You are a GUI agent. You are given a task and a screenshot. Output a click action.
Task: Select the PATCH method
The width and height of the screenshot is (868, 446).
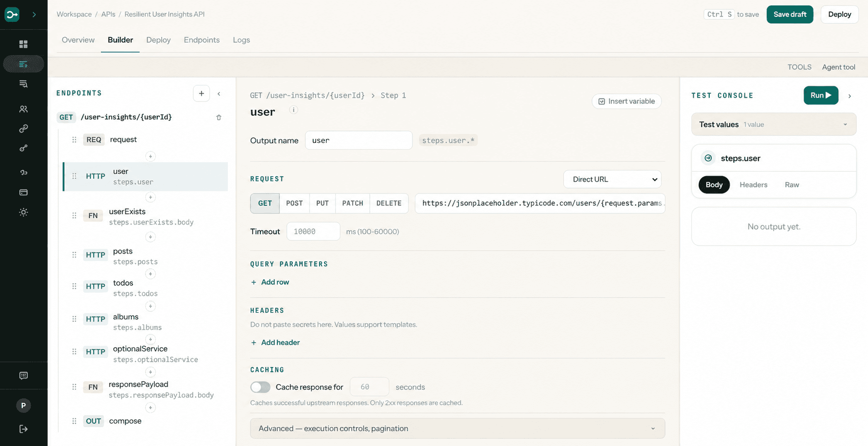[x=352, y=203]
